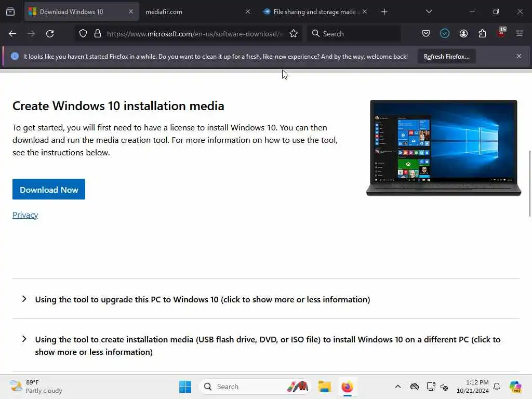Switch to File sharing and storage tab
The width and height of the screenshot is (532, 399).
(x=315, y=12)
